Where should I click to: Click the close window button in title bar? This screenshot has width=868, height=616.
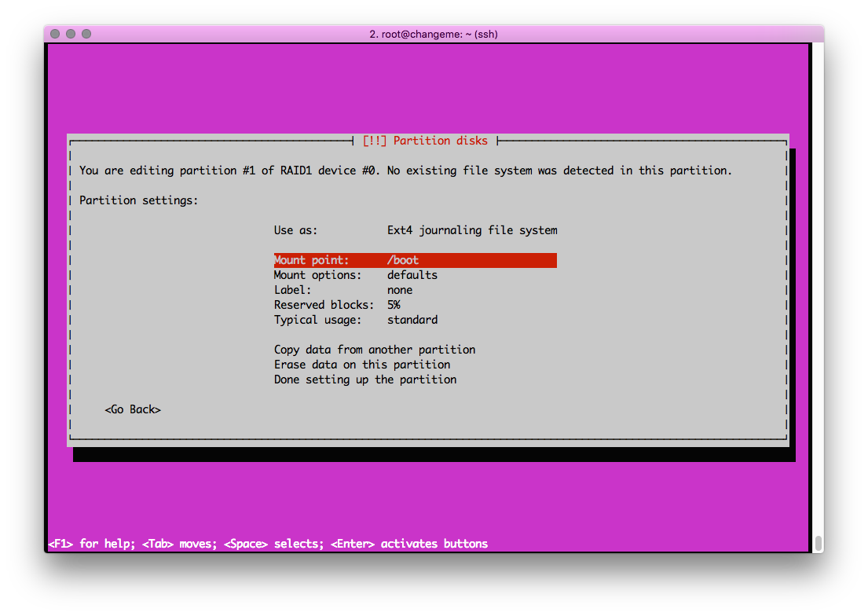55,34
